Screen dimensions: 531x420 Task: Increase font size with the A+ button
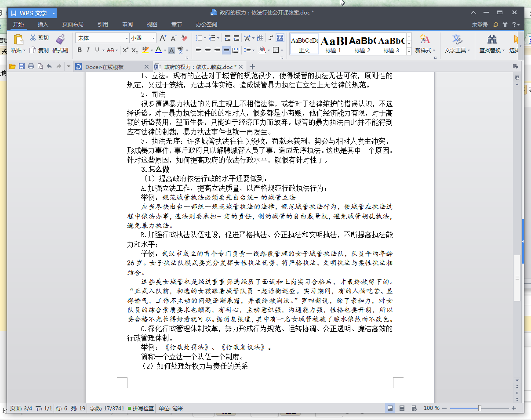(x=163, y=38)
